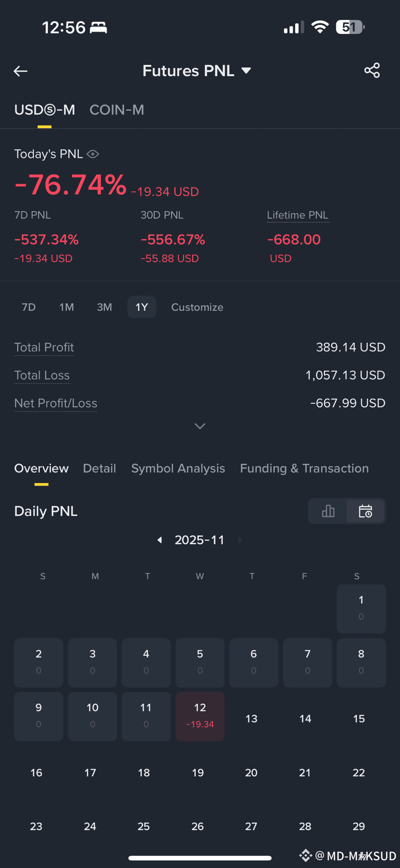Select the 7D time range

pyautogui.click(x=29, y=307)
